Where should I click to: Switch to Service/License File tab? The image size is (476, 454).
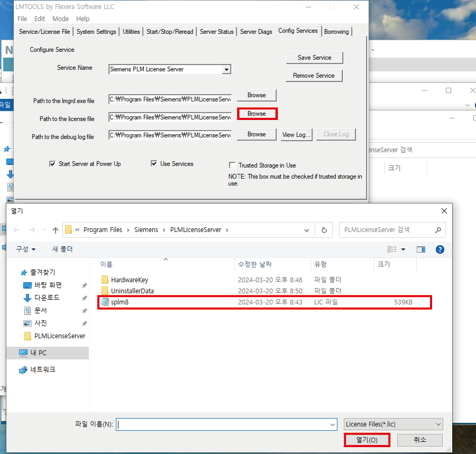[44, 32]
